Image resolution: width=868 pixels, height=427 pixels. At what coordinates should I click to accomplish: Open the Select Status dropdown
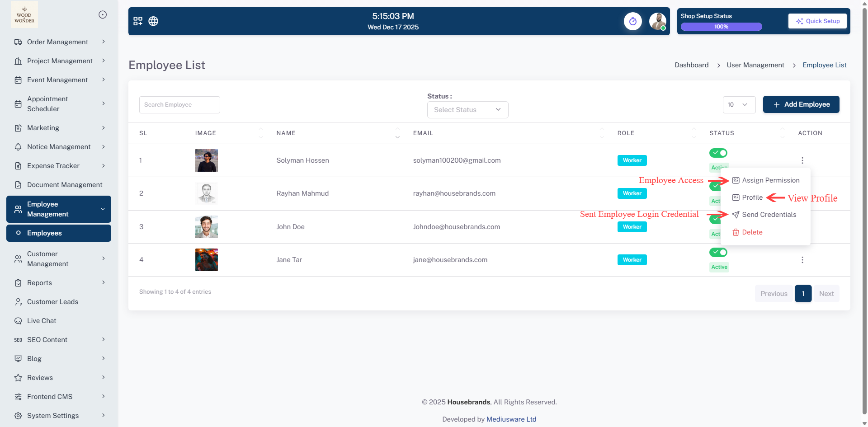coord(467,110)
